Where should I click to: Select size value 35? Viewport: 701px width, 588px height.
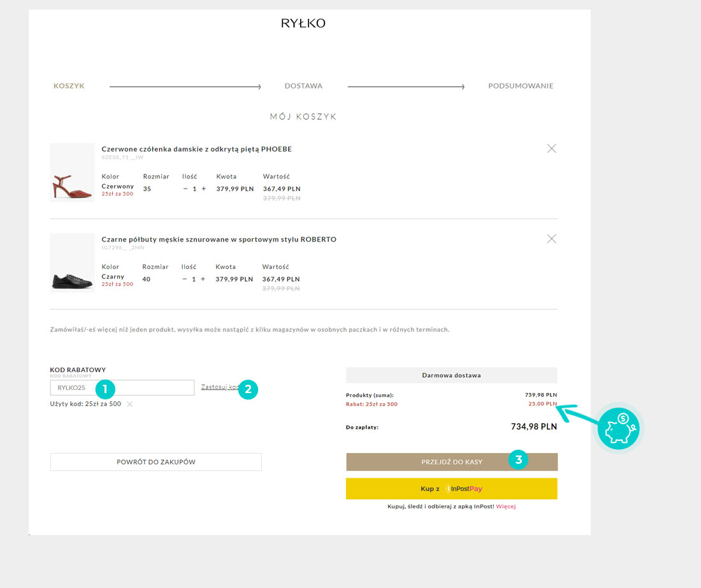[147, 189]
